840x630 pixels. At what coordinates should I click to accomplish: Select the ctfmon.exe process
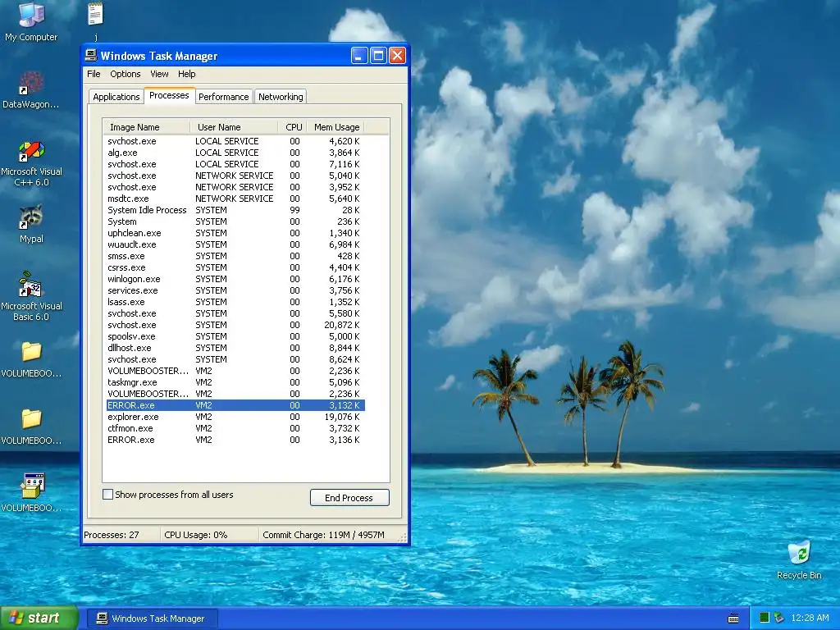235,428
